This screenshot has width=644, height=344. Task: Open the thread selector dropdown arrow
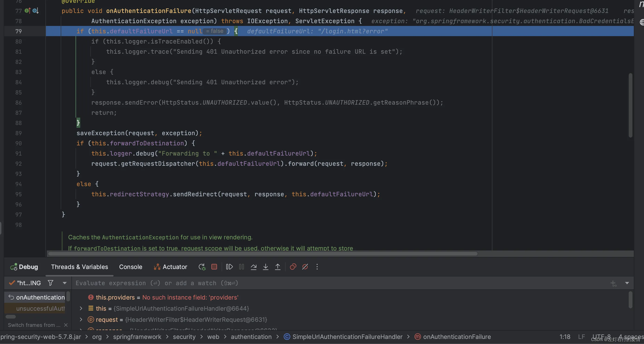(x=64, y=283)
